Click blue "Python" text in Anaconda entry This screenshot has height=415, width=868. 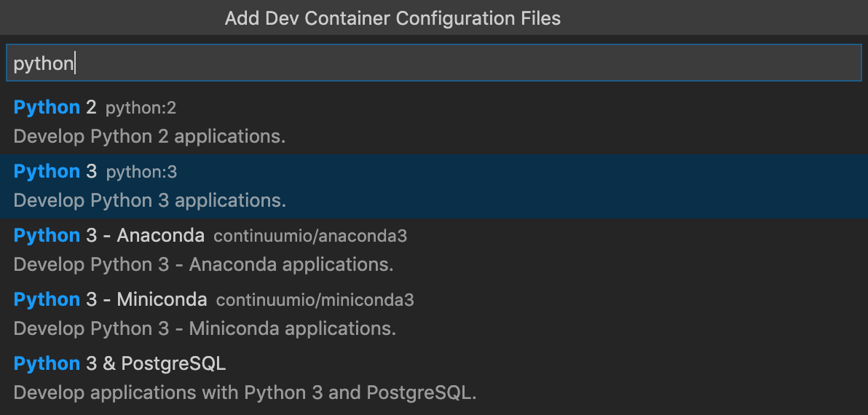pyautogui.click(x=47, y=236)
